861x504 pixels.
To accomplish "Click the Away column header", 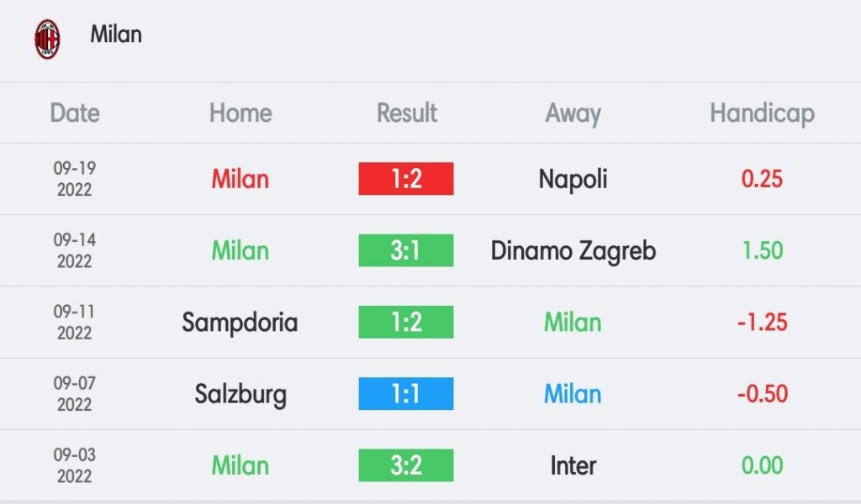I will (x=573, y=113).
